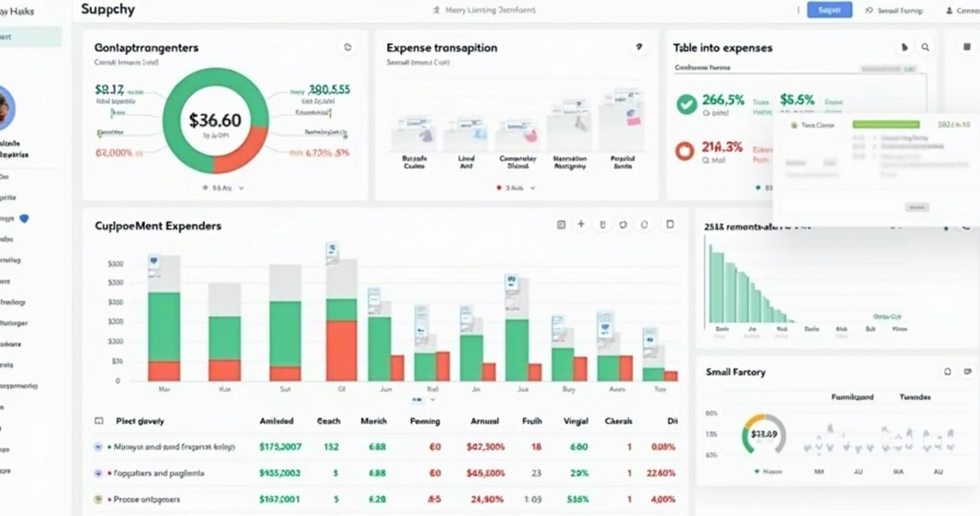Expand the Fopguters and paglienia row

point(99,473)
